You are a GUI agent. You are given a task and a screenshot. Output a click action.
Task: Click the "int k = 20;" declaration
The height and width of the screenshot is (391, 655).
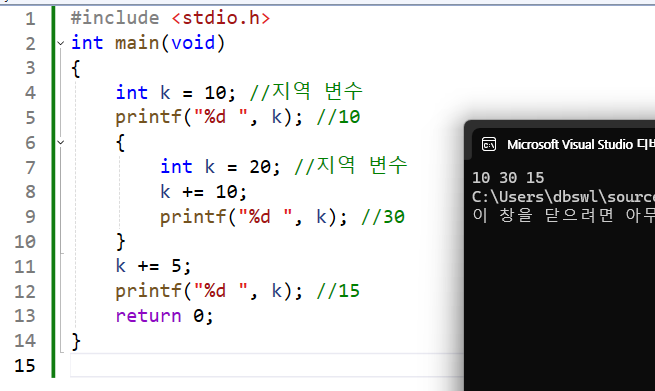(x=221, y=167)
